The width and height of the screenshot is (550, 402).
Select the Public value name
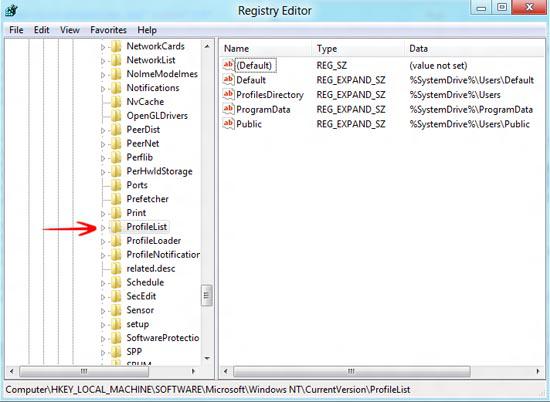pyautogui.click(x=249, y=124)
